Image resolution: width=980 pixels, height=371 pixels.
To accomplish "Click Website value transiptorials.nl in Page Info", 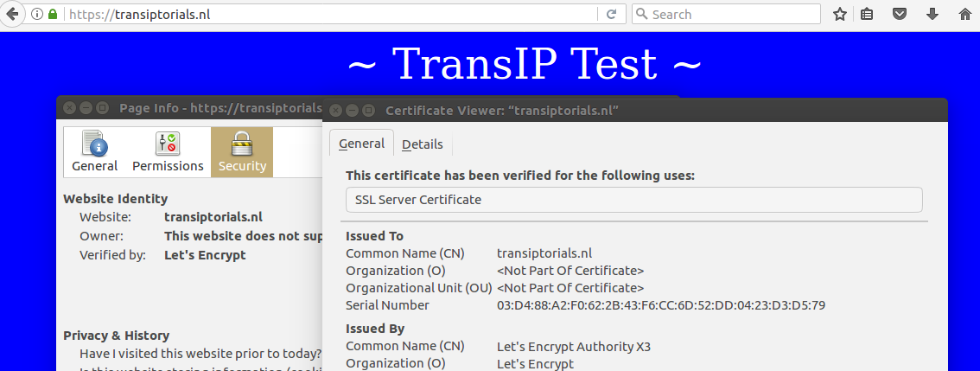I will click(x=213, y=217).
